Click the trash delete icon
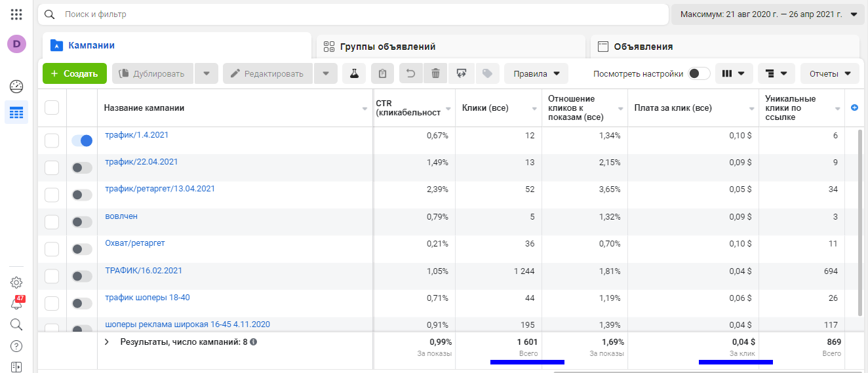 click(x=435, y=73)
